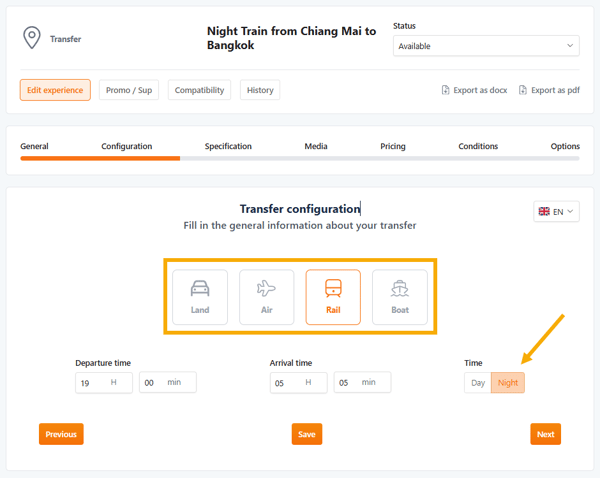Image resolution: width=600 pixels, height=478 pixels.
Task: Pick the Boat transfer ship icon
Action: click(x=399, y=289)
